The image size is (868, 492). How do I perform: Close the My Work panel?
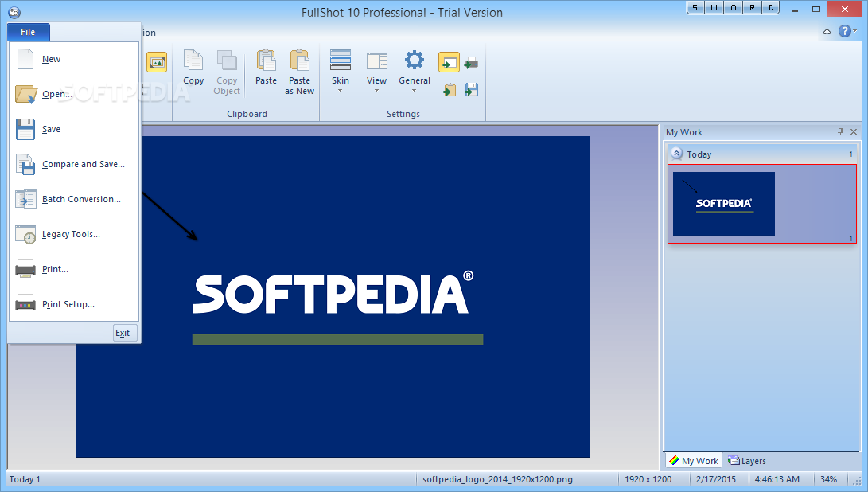pos(854,132)
